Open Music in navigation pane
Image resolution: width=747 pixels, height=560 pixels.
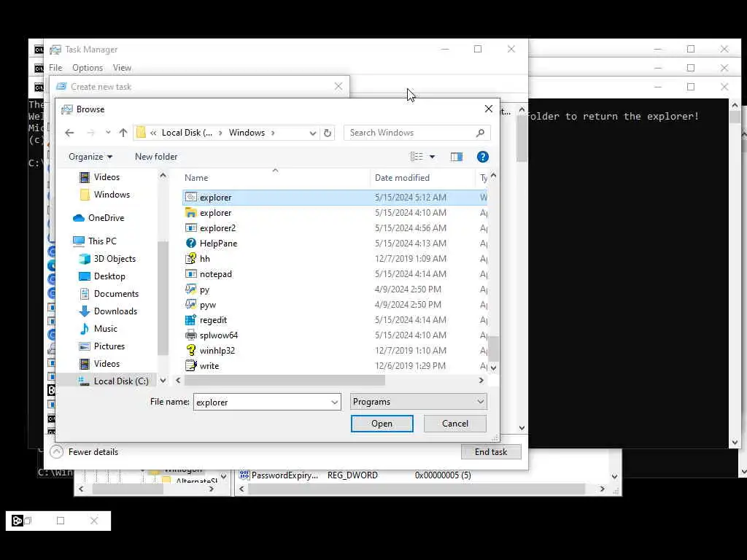click(x=105, y=329)
